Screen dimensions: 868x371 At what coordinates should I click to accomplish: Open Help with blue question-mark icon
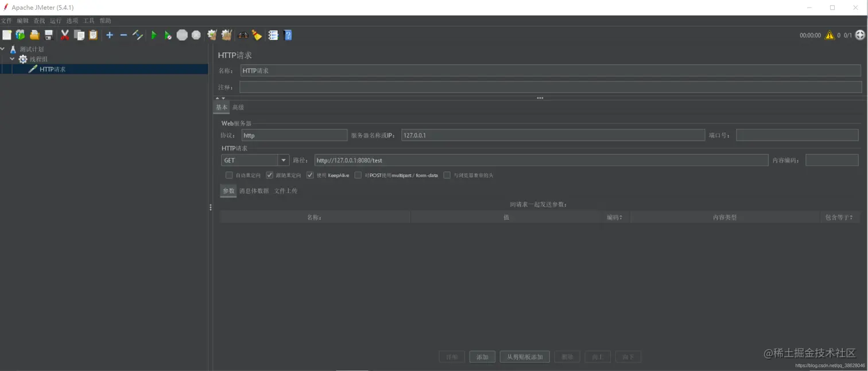pos(288,35)
